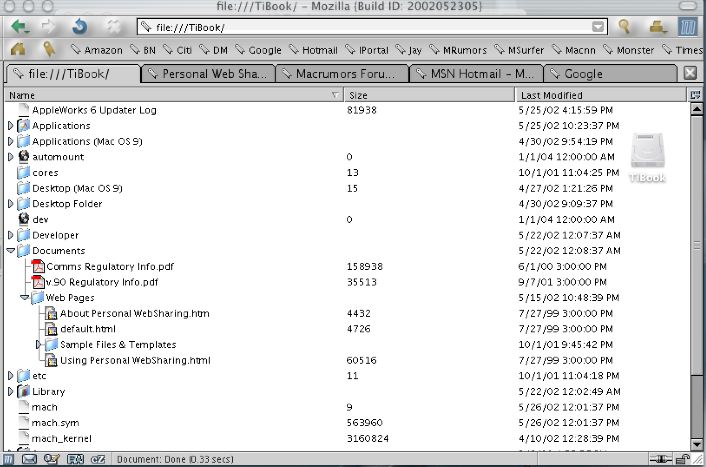Collapse the Documents folder triangle
Image resolution: width=706 pixels, height=467 pixels.
point(11,251)
